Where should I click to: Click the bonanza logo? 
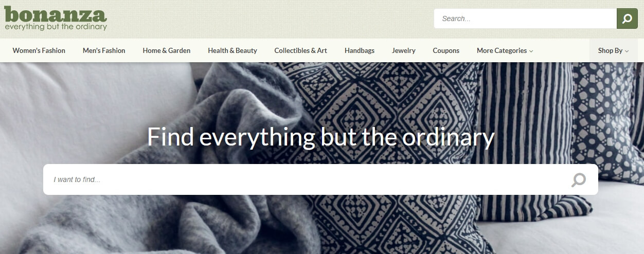tap(56, 19)
